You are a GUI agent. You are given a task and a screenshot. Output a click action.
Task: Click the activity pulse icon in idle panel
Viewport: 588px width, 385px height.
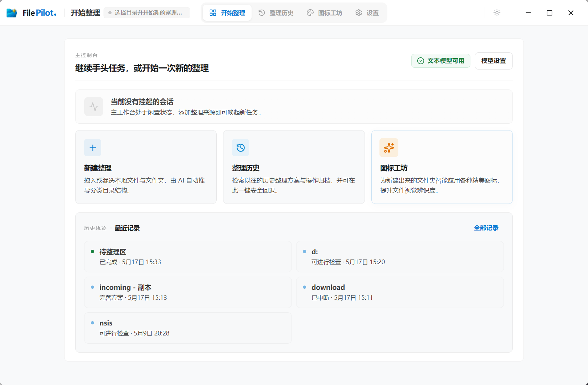94,107
